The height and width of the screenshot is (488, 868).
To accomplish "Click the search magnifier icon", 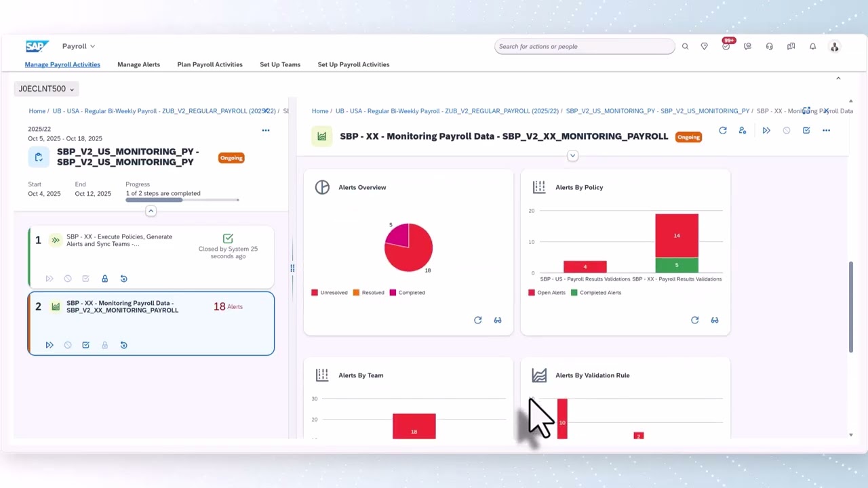I will pyautogui.click(x=685, y=46).
